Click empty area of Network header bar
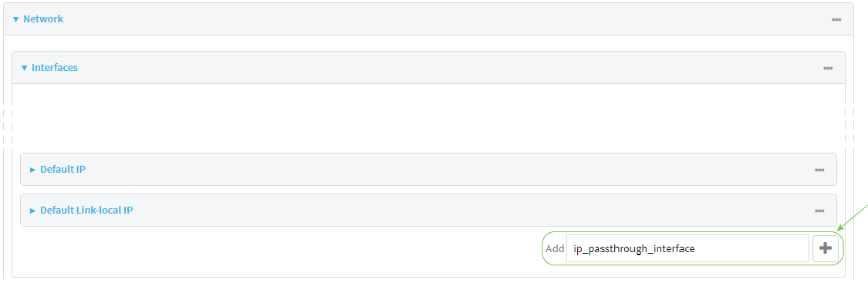 (x=443, y=19)
